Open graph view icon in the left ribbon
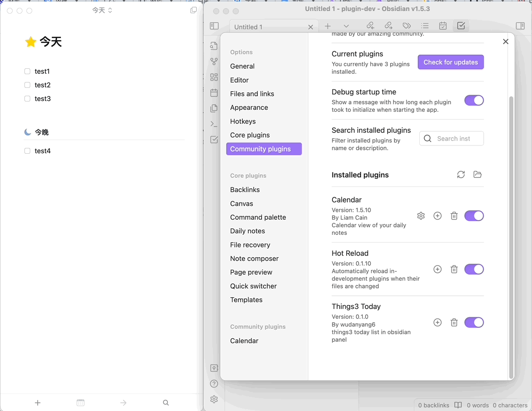The width and height of the screenshot is (532, 411). (214, 62)
